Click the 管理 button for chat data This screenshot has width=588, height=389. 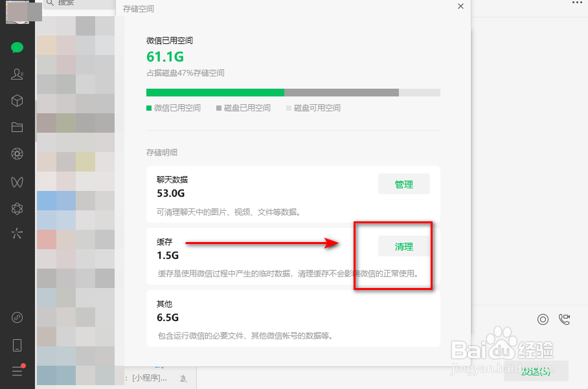[404, 184]
